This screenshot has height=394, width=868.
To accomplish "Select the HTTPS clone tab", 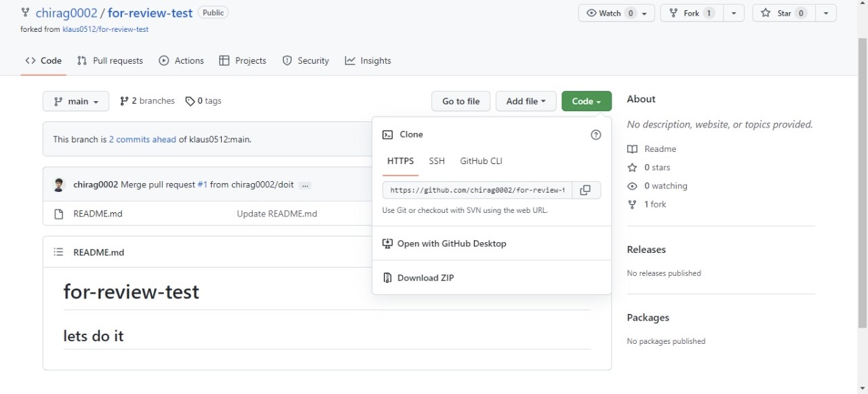I will coord(400,161).
